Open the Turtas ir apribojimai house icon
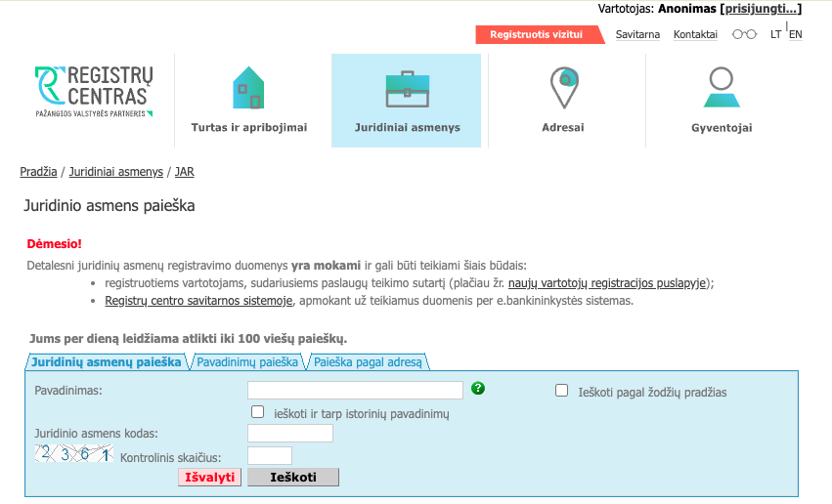Screen dimensions: 832x504 click(248, 88)
